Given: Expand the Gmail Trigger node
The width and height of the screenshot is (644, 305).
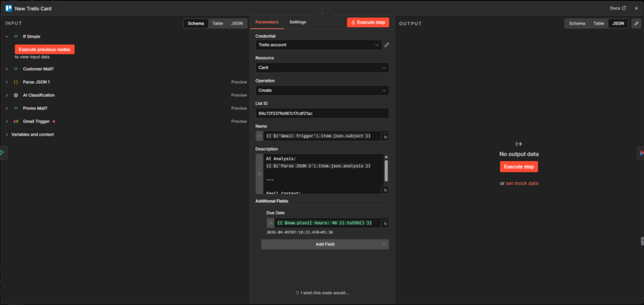Looking at the screenshot, I should (x=7, y=121).
